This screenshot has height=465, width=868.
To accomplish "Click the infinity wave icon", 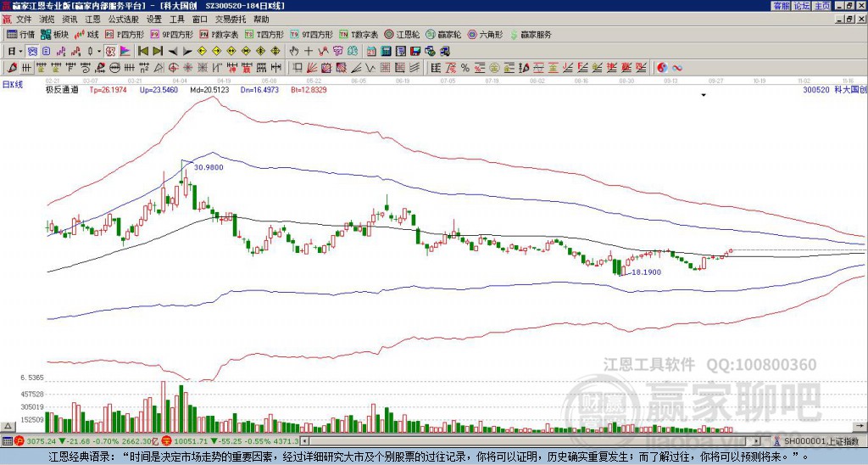I will click(x=677, y=68).
